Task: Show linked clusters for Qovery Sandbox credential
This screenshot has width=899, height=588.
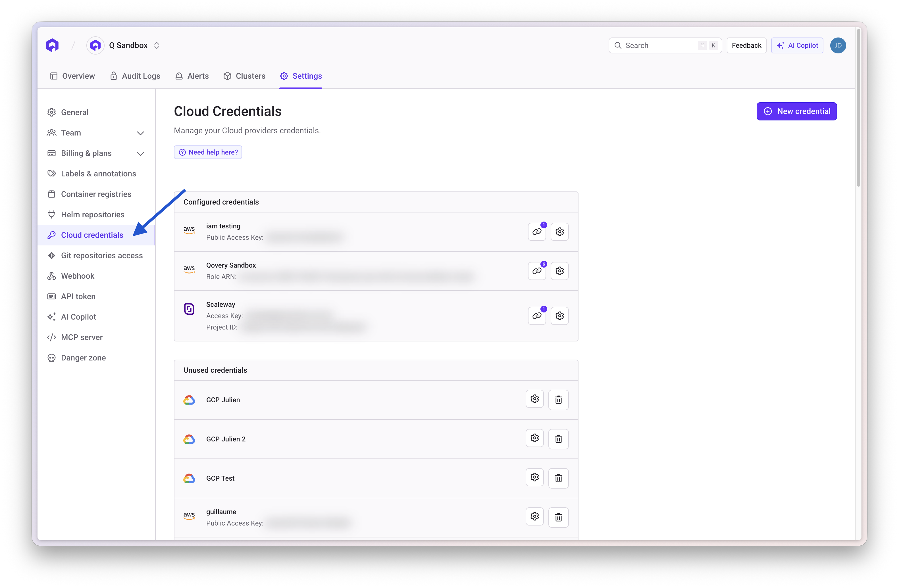Action: (x=537, y=271)
